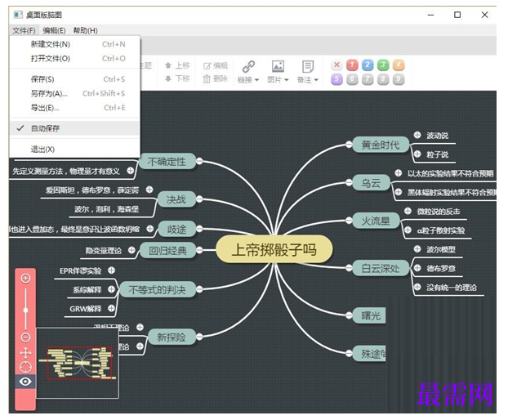Click the four-arrow pan/move icon

pos(25,353)
